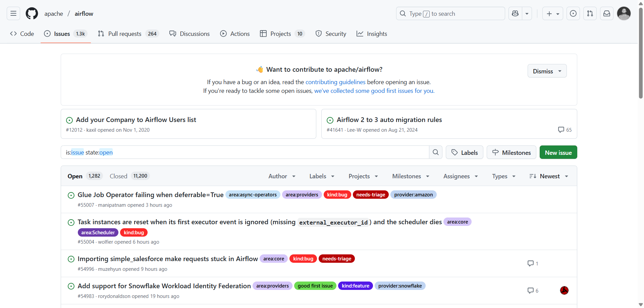The width and height of the screenshot is (644, 308).
Task: Open the Discussions tab
Action: point(190,34)
